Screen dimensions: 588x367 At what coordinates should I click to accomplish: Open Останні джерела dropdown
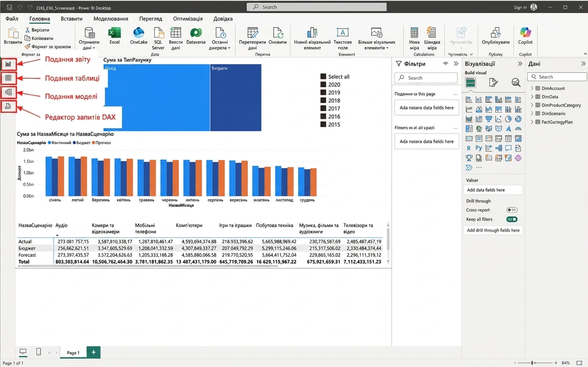[220, 38]
